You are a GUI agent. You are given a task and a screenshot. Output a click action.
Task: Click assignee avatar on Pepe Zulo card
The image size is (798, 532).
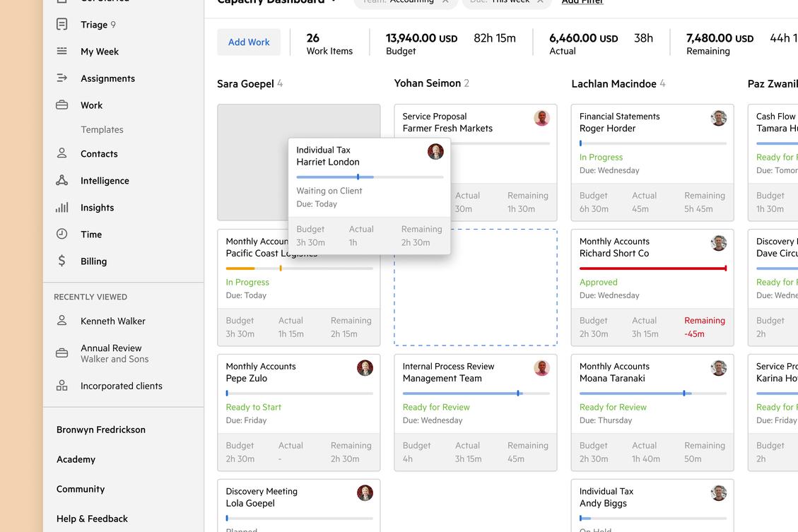click(x=365, y=367)
